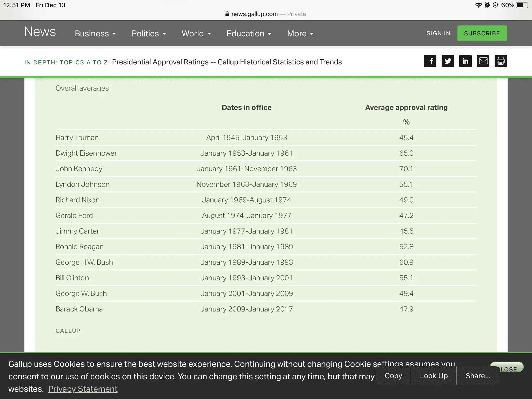
Task: Share article on Facebook icon
Action: point(430,61)
